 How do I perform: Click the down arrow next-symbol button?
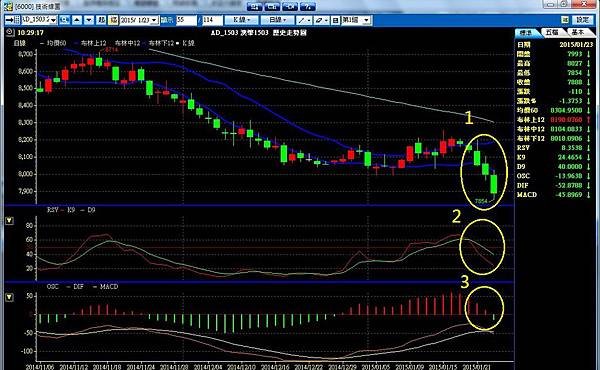[x=89, y=20]
